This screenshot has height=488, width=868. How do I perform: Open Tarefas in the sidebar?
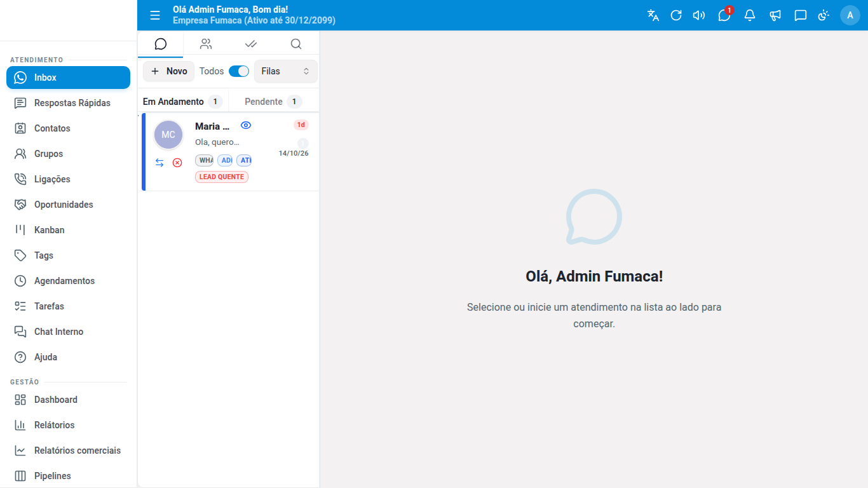pyautogui.click(x=69, y=306)
